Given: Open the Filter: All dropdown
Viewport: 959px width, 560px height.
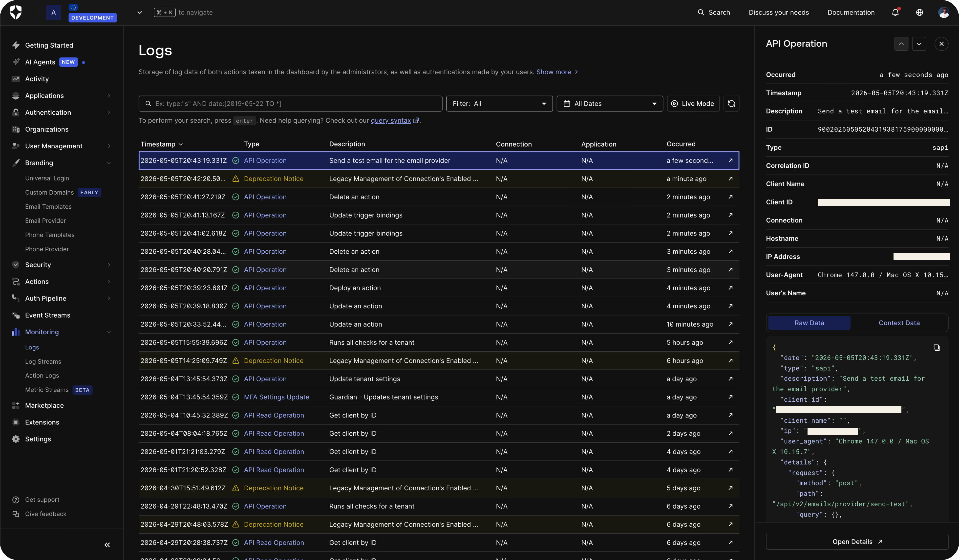Looking at the screenshot, I should coord(499,103).
